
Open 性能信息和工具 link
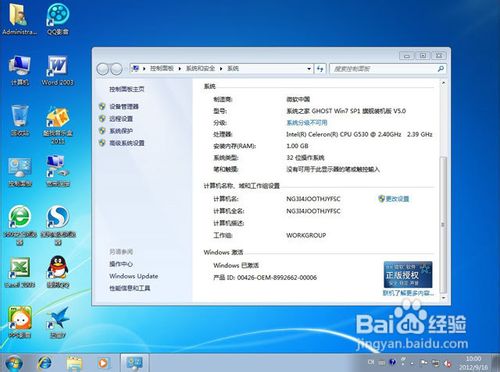(130, 288)
